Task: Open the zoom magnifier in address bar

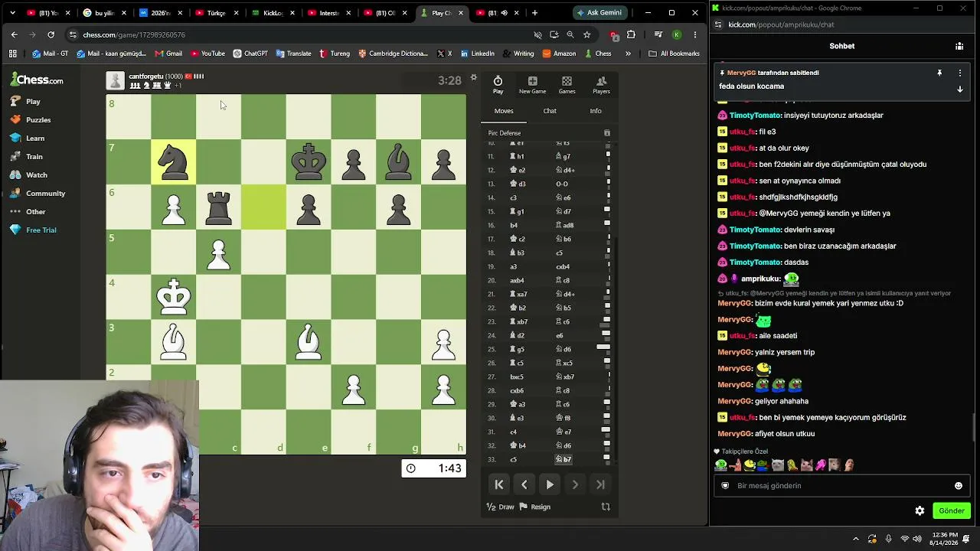Action: pos(570,34)
